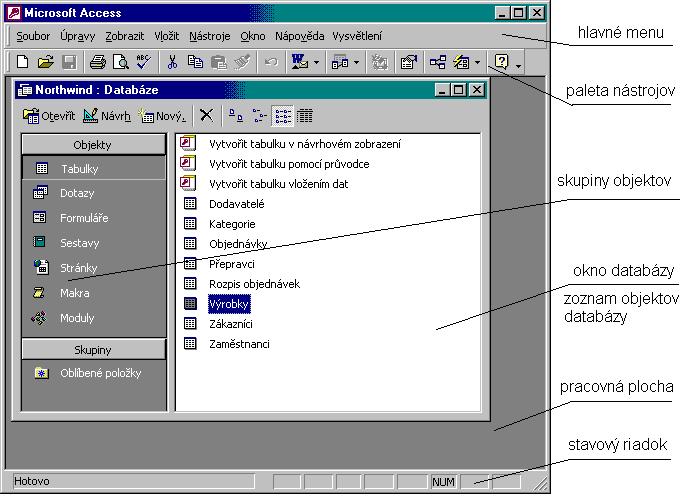687x496 pixels.
Task: Expand the New Object dropdown arrow
Action: click(x=477, y=62)
